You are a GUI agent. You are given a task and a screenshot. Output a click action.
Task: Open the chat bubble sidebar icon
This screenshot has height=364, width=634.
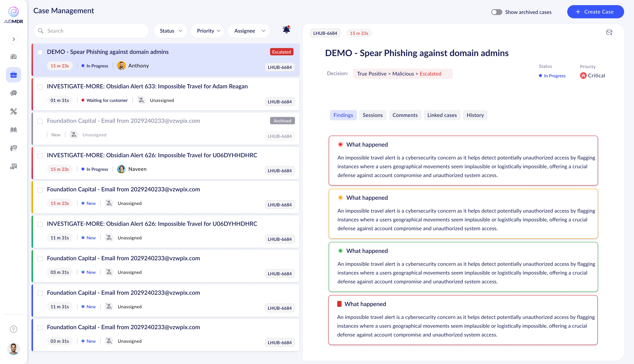(14, 93)
